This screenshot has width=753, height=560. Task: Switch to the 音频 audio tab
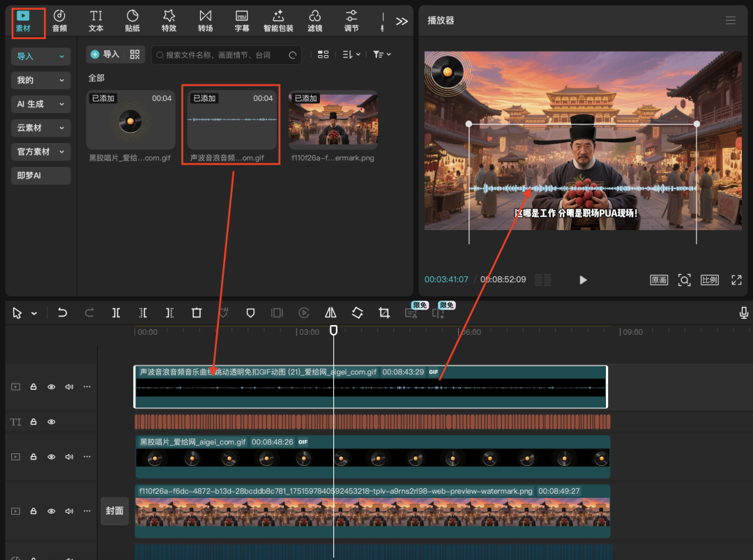point(59,21)
